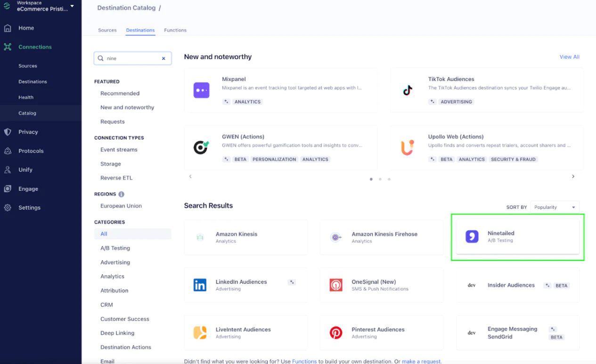Click the catalog search input field
Viewport: 596px width, 364px height.
(x=132, y=58)
